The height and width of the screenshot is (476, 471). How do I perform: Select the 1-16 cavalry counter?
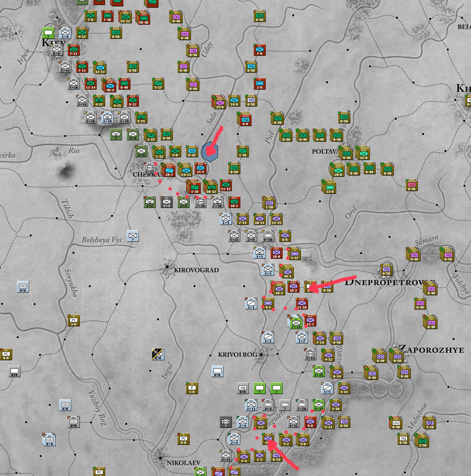click(x=243, y=152)
